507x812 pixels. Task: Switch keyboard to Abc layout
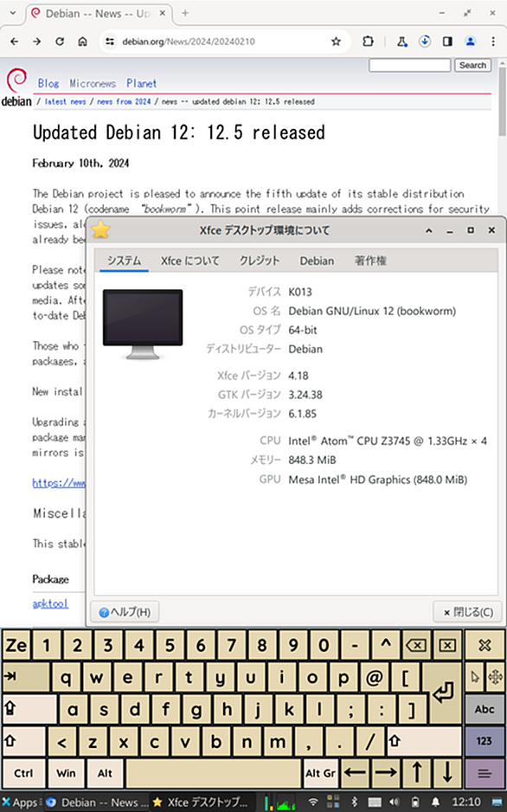tap(485, 709)
